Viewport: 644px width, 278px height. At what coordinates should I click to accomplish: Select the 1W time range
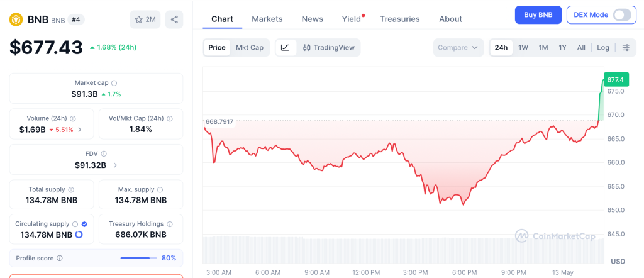pyautogui.click(x=523, y=48)
